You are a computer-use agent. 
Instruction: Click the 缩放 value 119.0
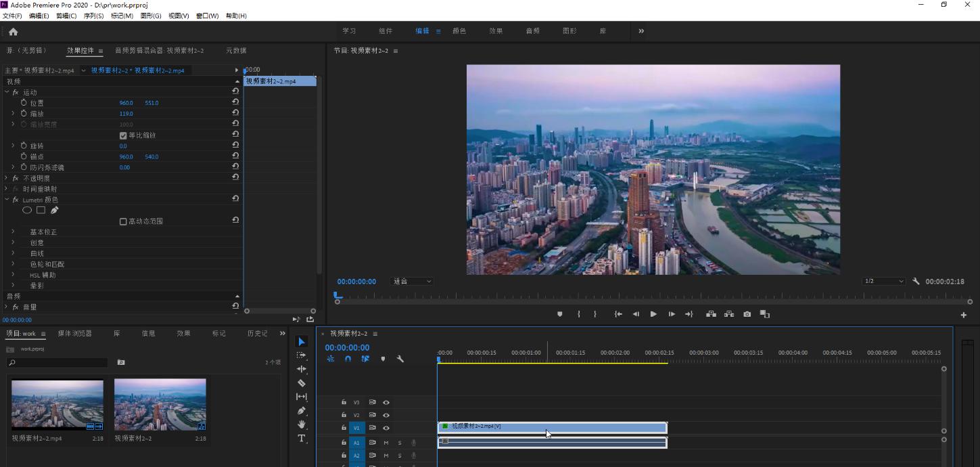[x=126, y=114]
